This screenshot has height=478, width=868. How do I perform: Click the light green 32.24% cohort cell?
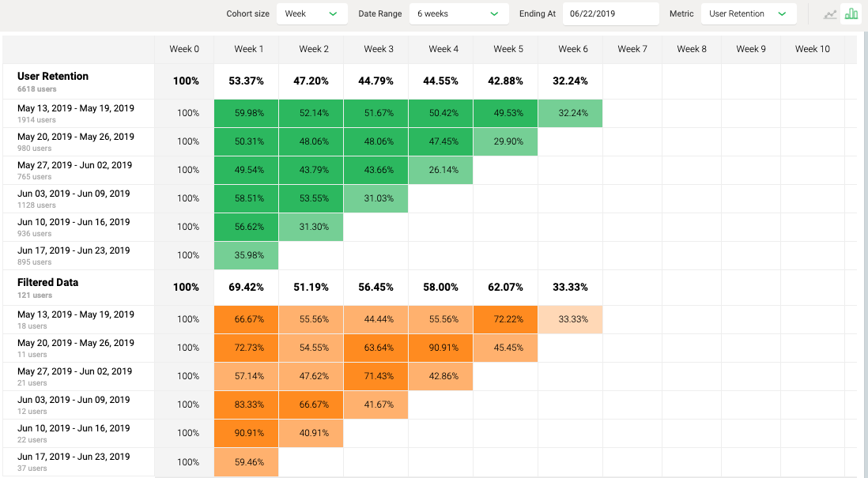(x=573, y=113)
